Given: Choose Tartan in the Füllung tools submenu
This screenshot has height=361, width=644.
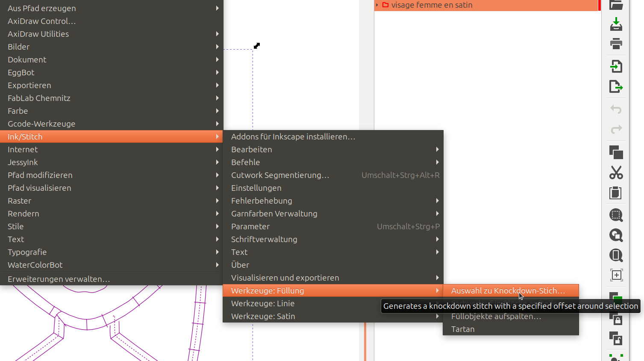Looking at the screenshot, I should 511,329.
